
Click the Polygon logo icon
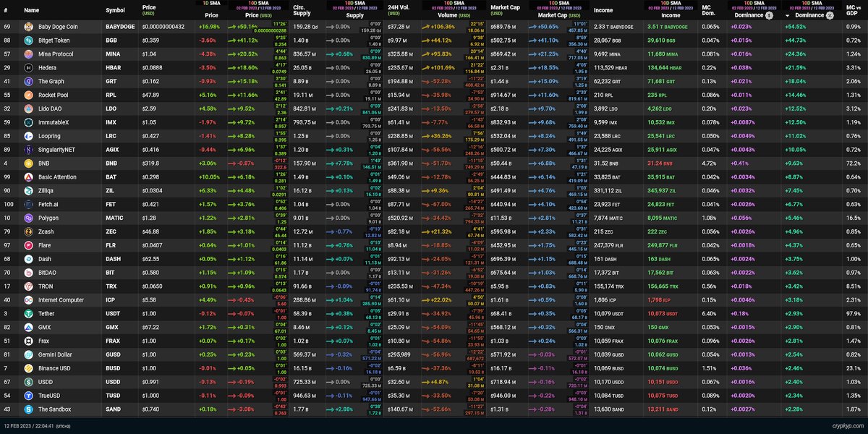click(x=28, y=218)
